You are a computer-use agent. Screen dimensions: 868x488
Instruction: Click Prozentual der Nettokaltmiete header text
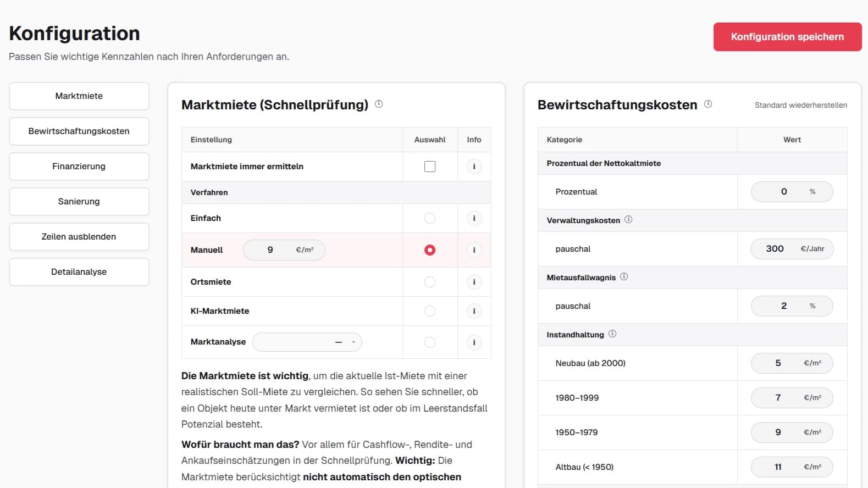coord(604,163)
